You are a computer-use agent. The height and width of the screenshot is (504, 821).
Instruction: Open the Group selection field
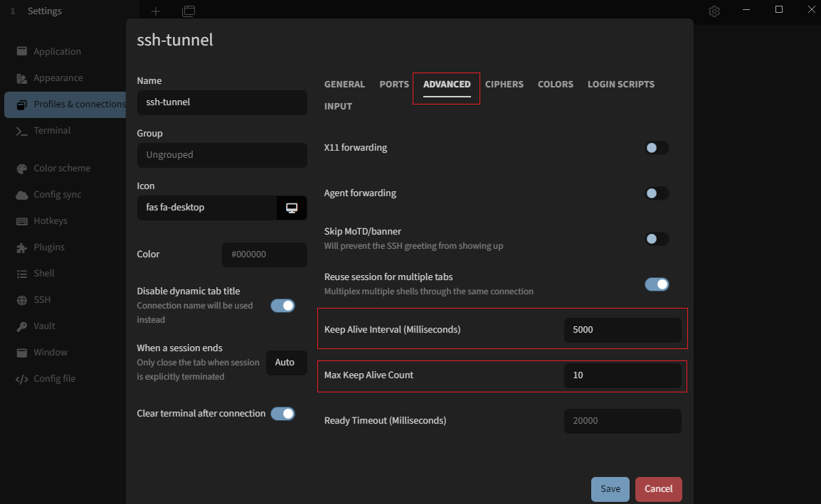click(x=221, y=155)
